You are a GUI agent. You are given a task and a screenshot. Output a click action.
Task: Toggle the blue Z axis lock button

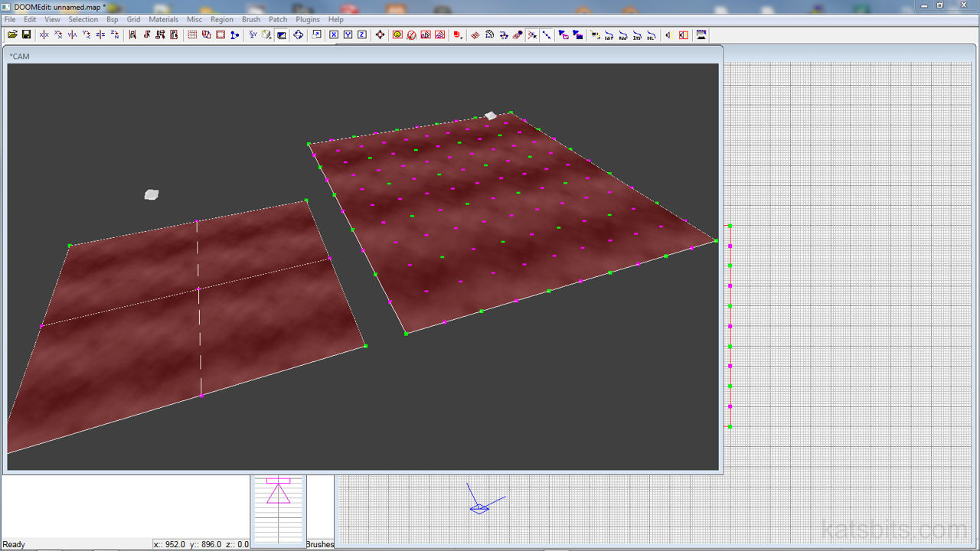point(361,34)
